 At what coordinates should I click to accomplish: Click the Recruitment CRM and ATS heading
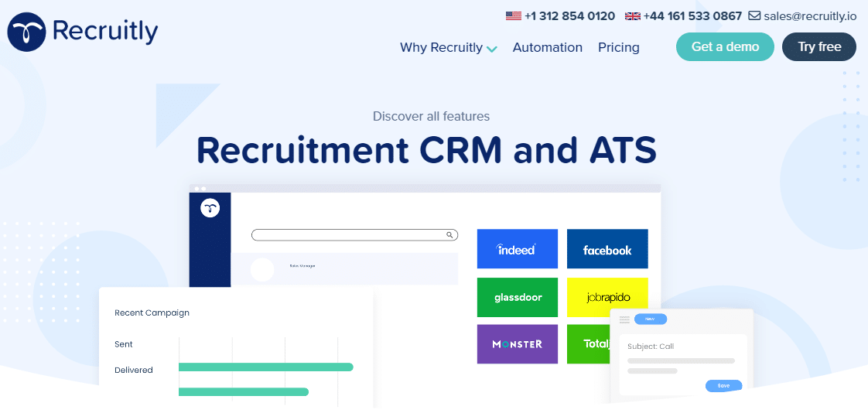426,150
